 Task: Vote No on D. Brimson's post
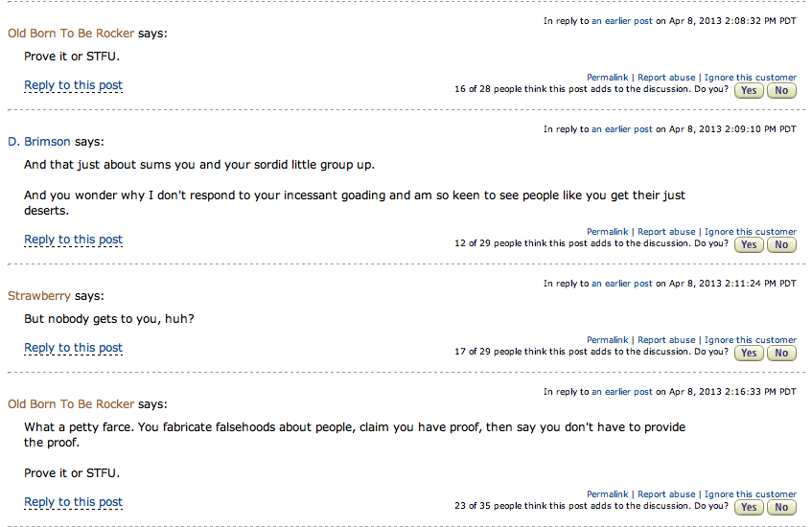coord(781,245)
